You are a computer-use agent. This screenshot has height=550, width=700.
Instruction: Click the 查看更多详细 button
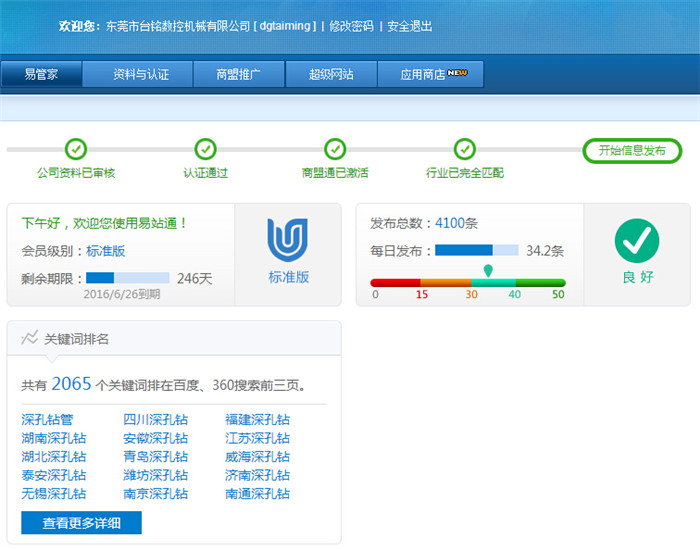[81, 523]
